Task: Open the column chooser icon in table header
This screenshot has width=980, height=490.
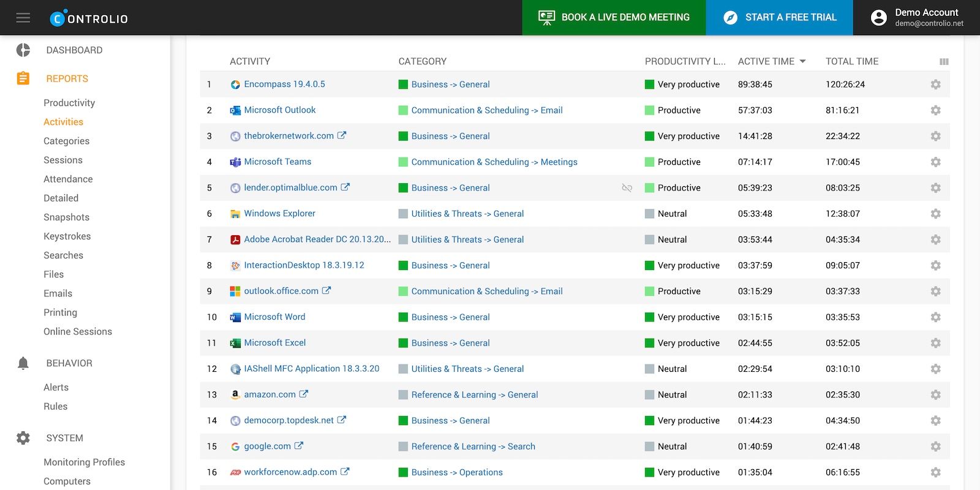Action: (x=944, y=62)
